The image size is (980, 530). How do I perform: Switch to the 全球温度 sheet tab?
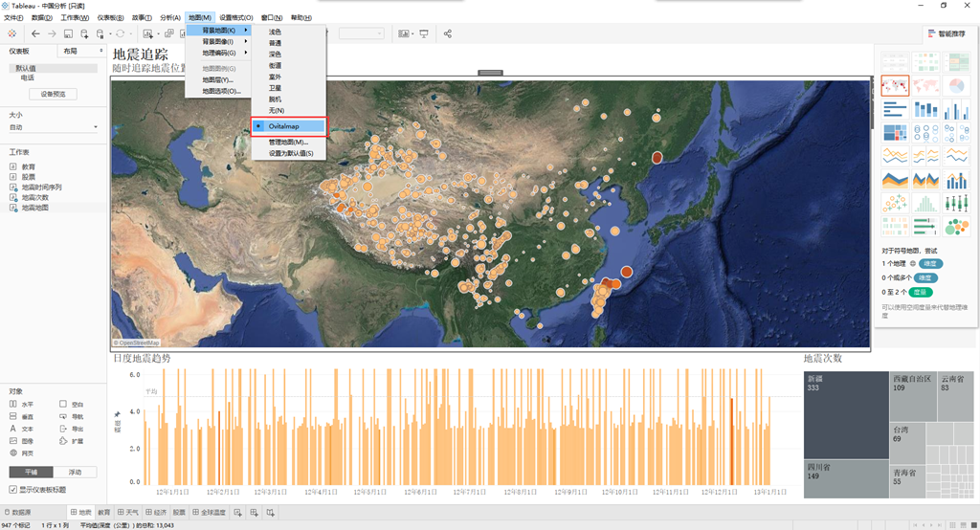(209, 513)
